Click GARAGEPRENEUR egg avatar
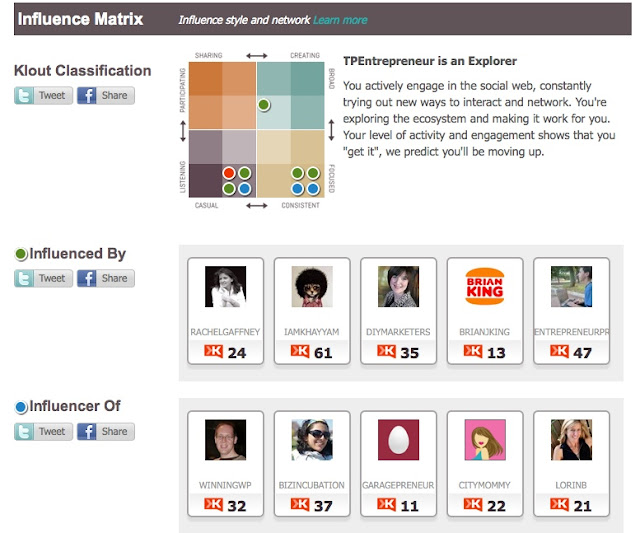 click(398, 440)
